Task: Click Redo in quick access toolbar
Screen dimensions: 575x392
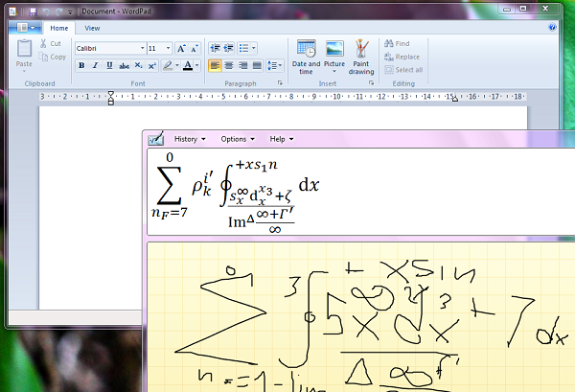Action: tap(58, 12)
